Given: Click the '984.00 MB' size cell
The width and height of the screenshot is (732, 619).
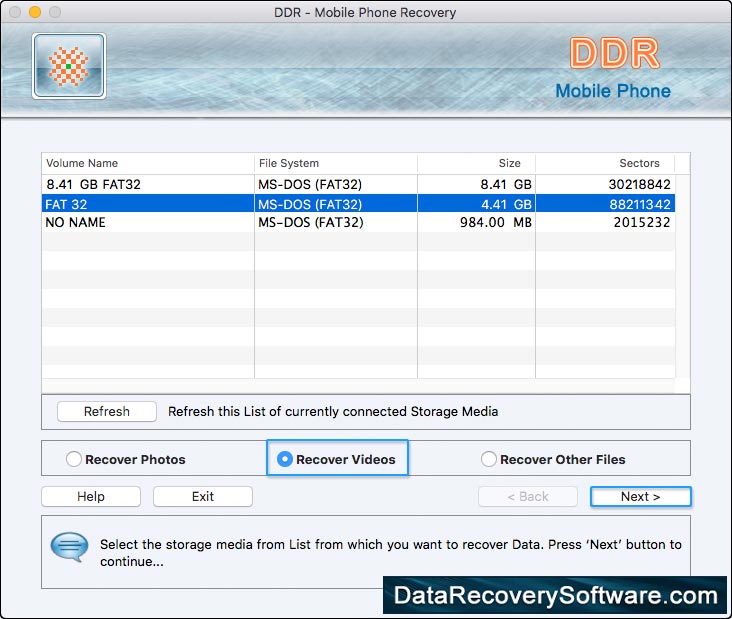Looking at the screenshot, I should coord(495,222).
